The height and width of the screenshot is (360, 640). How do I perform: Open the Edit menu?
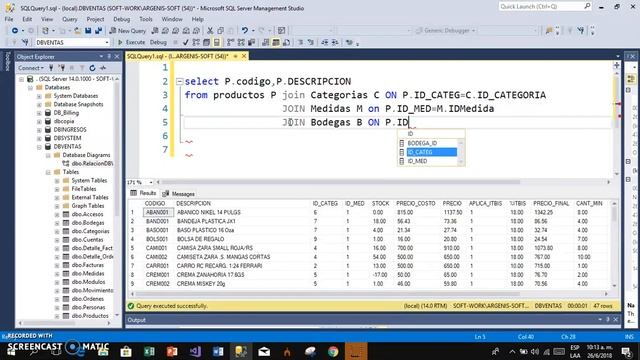27,19
